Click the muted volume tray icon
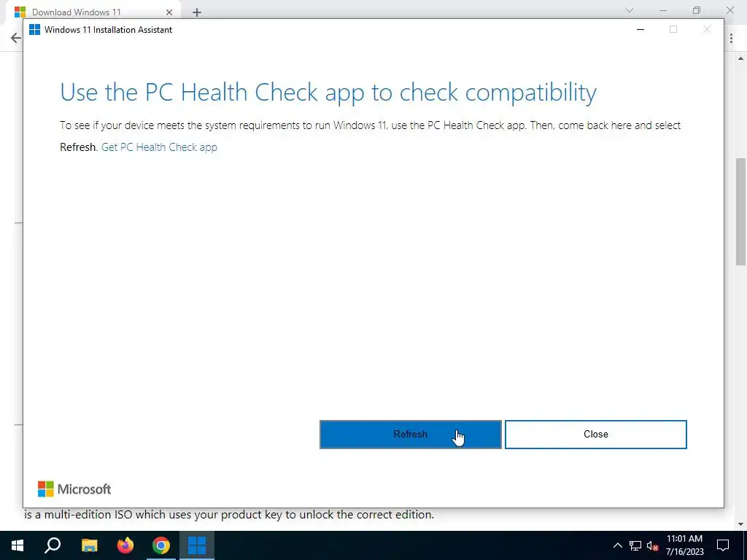 (653, 545)
